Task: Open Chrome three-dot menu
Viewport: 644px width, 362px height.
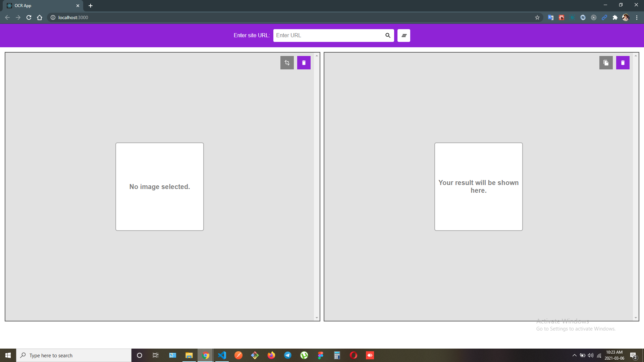Action: [637, 17]
